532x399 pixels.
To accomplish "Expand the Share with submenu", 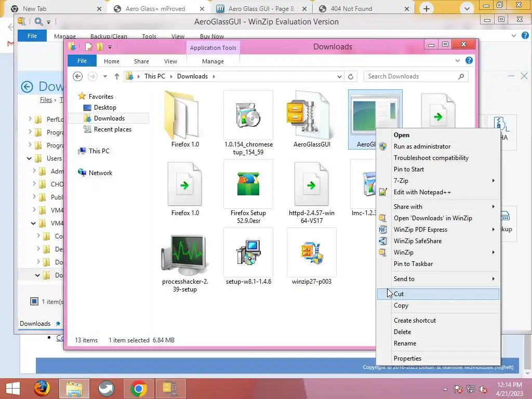I will click(x=494, y=207).
